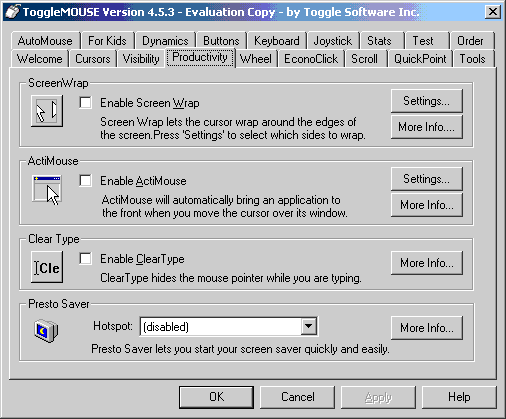Screen dimensions: 506x419
Task: Click Clear Type More Info button
Action: pyautogui.click(x=427, y=263)
